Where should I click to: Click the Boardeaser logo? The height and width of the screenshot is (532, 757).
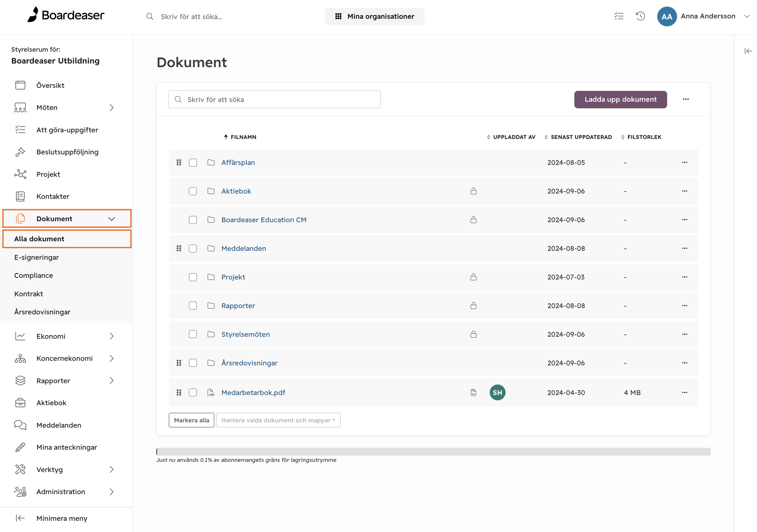[x=66, y=15]
